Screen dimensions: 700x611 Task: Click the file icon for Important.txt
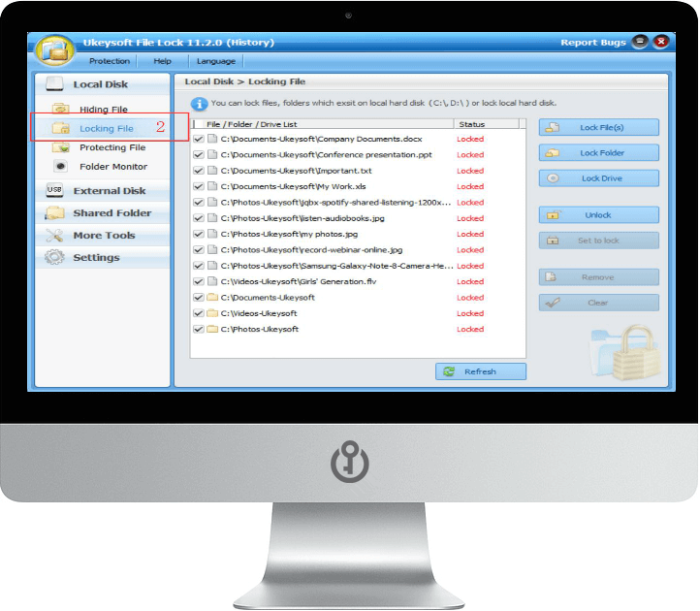pyautogui.click(x=212, y=171)
